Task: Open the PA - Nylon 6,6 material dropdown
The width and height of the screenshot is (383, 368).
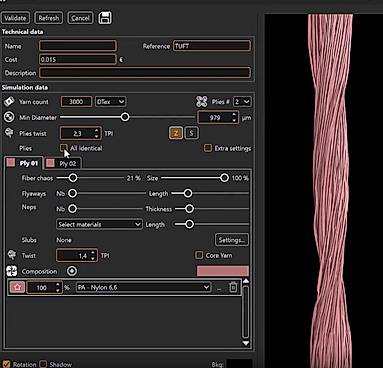Action: coord(143,287)
